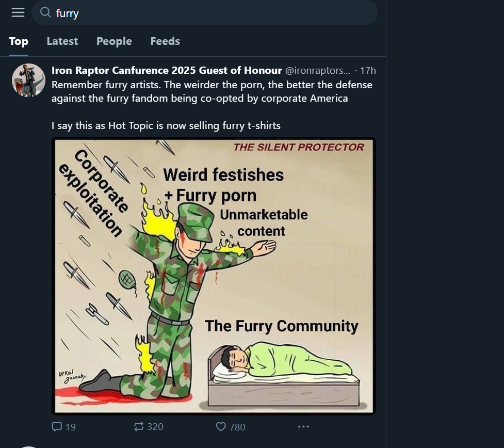504x448 pixels.
Task: Open the Iron Raptor profile avatar
Action: pos(28,80)
